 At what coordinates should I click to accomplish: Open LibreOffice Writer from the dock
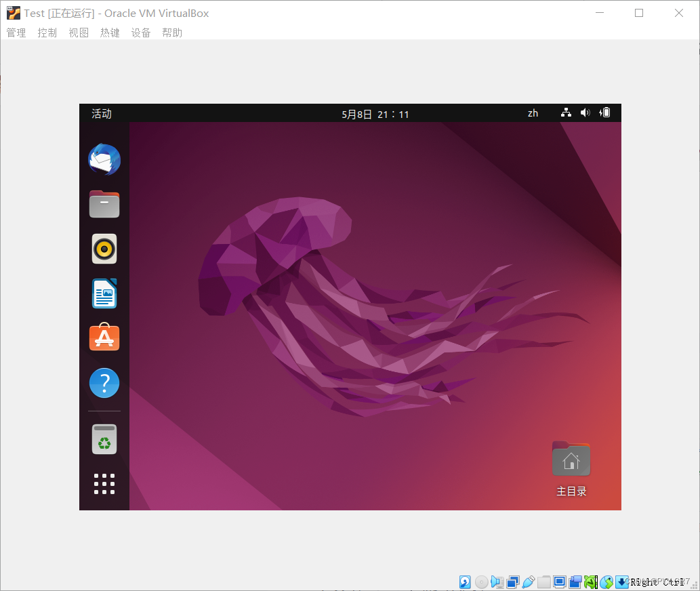pos(104,293)
